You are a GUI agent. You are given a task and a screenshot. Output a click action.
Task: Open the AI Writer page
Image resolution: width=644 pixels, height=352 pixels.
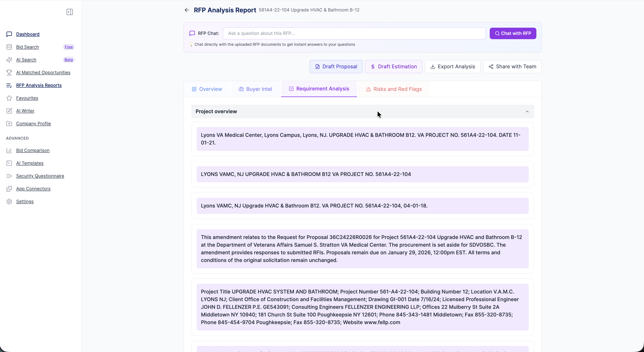pyautogui.click(x=25, y=111)
